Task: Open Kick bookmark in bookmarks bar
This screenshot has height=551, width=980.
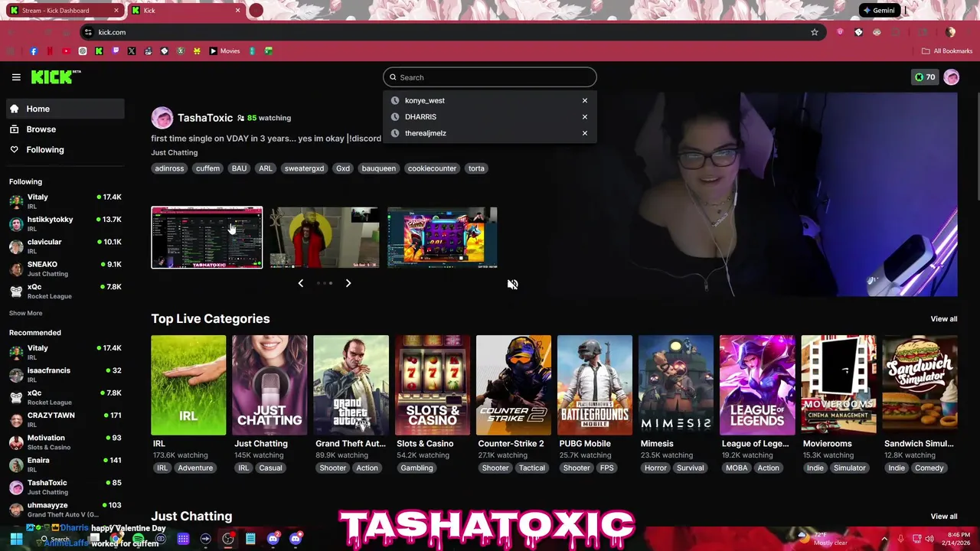Action: (x=99, y=51)
